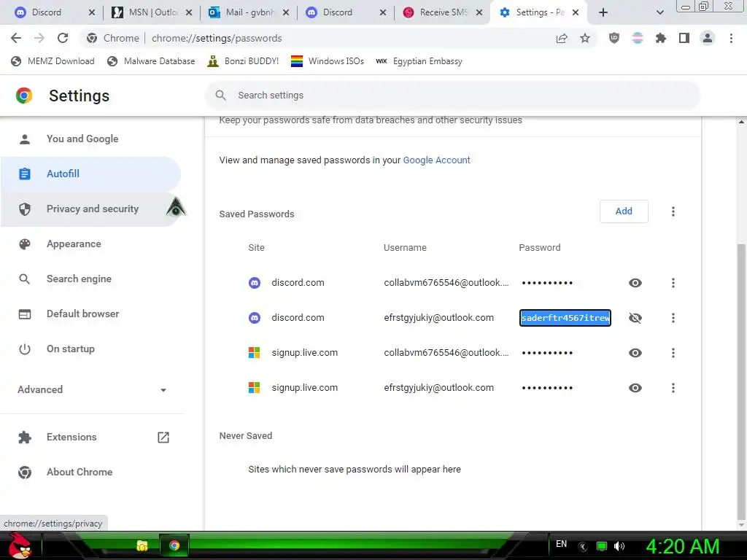Open the Malware Database bookmark
This screenshot has height=560, width=747.
152,61
